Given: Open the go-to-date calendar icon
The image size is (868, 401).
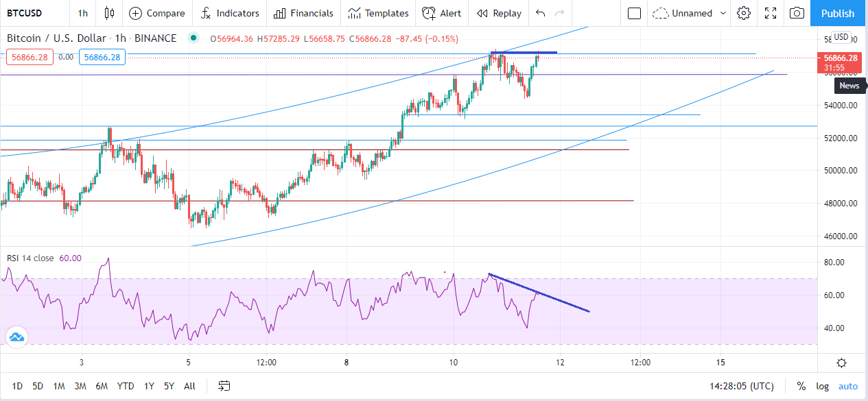Looking at the screenshot, I should point(224,386).
